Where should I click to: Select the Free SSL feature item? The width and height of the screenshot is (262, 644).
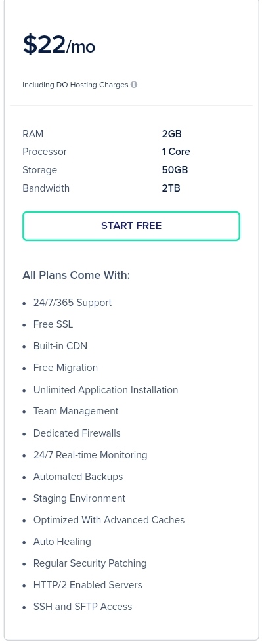tap(53, 324)
